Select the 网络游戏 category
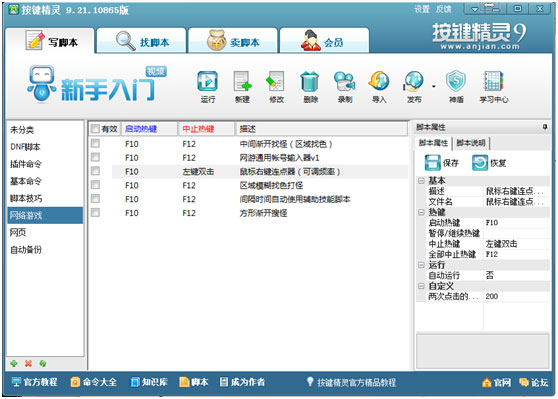Viewport: 558px width, 399px height. (x=45, y=215)
